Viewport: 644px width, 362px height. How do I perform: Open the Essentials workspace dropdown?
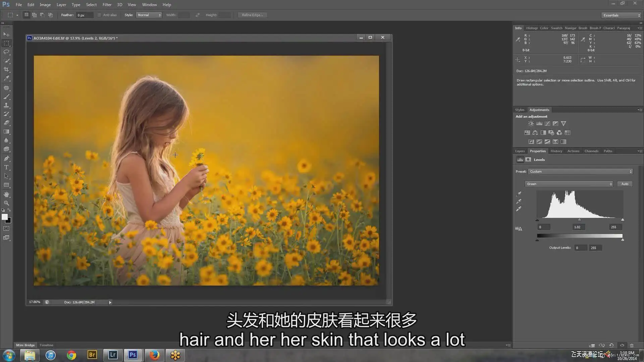[x=621, y=15]
